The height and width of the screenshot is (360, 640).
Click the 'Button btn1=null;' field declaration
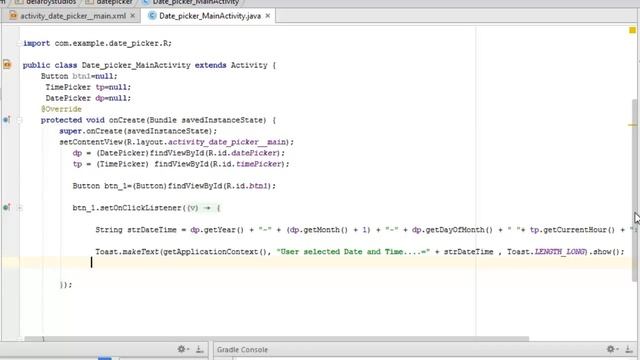pos(79,76)
